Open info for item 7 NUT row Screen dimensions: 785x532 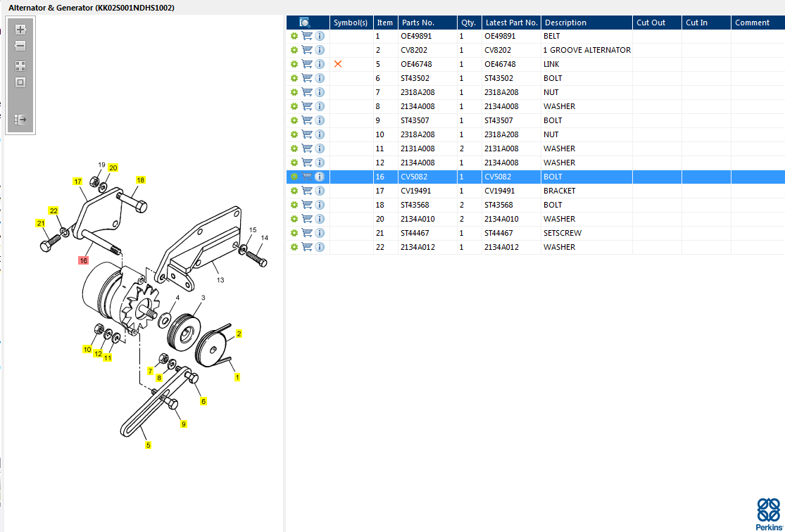[x=320, y=92]
